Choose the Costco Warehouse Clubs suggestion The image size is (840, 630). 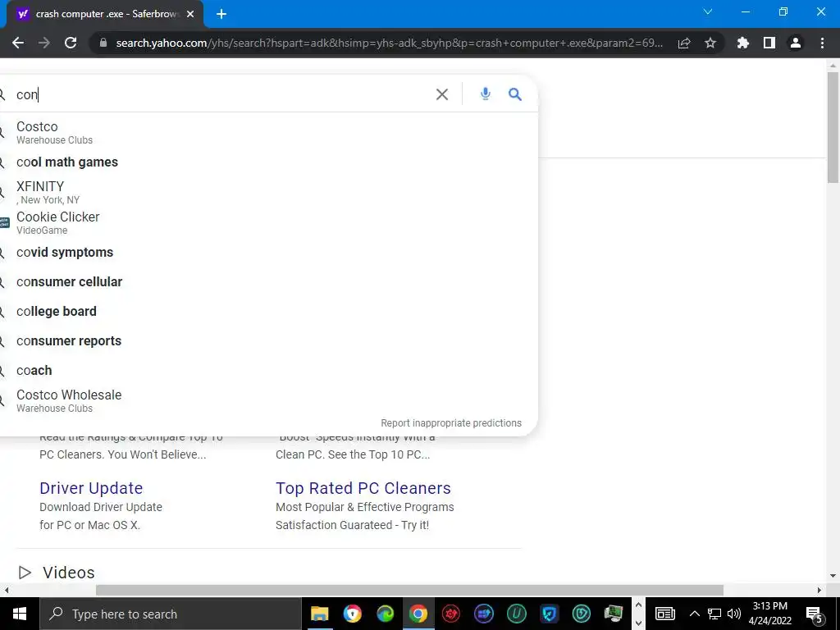pyautogui.click(x=268, y=132)
